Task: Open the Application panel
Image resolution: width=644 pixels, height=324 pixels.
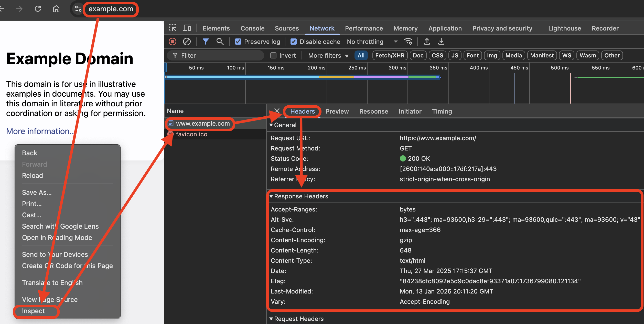Action: (x=445, y=28)
